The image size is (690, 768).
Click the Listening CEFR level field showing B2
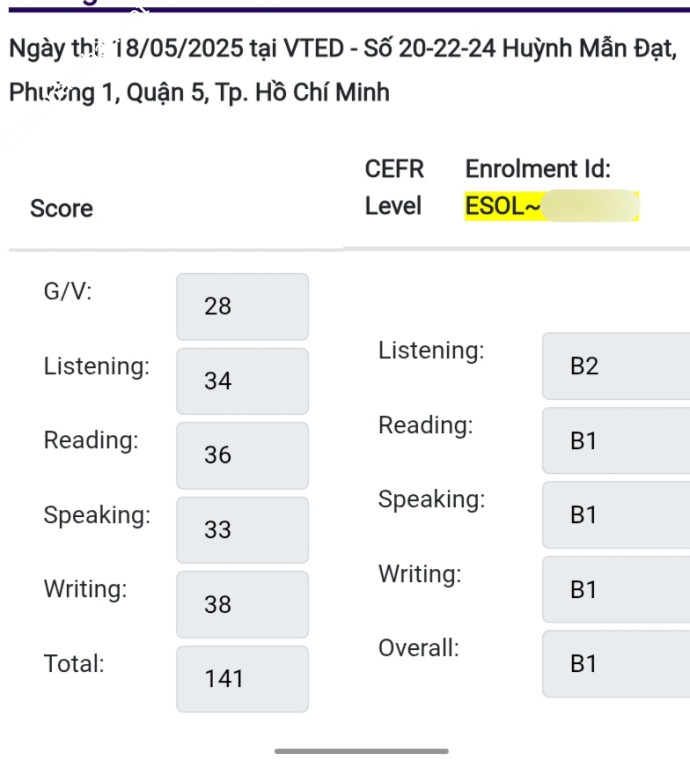click(x=615, y=366)
